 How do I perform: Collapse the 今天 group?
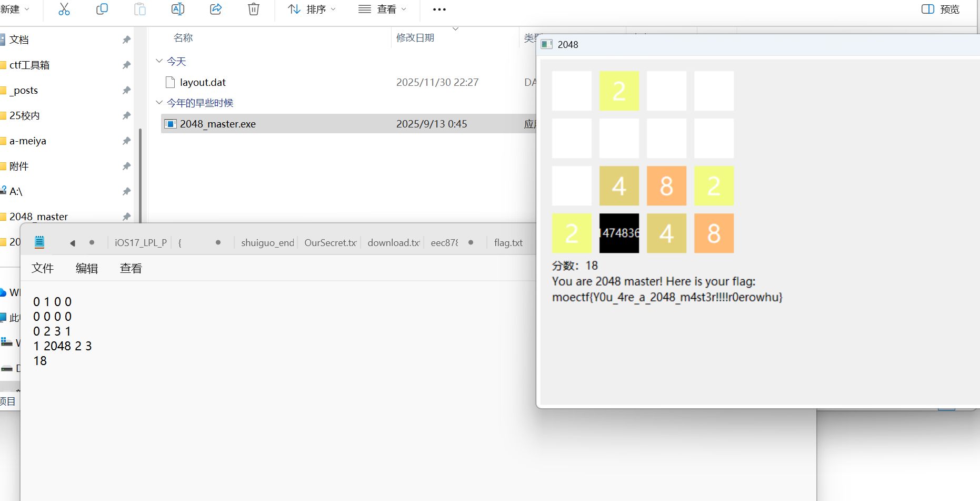159,61
